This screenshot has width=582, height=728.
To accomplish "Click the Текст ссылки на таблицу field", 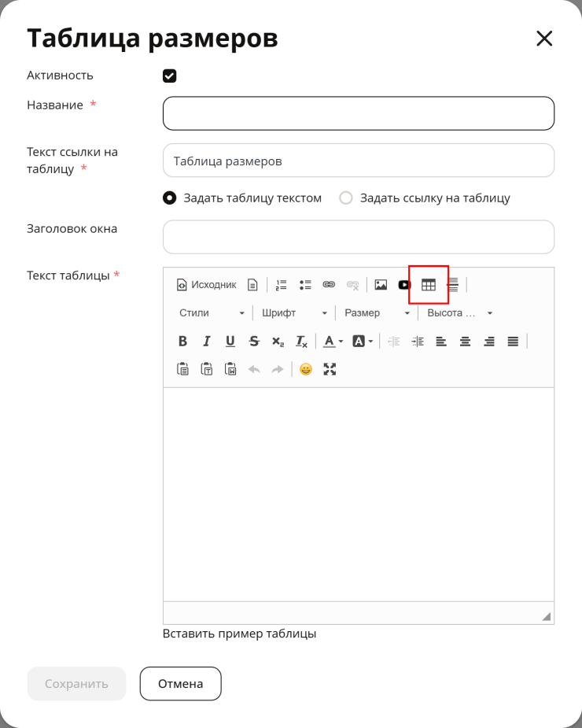I will point(359,161).
